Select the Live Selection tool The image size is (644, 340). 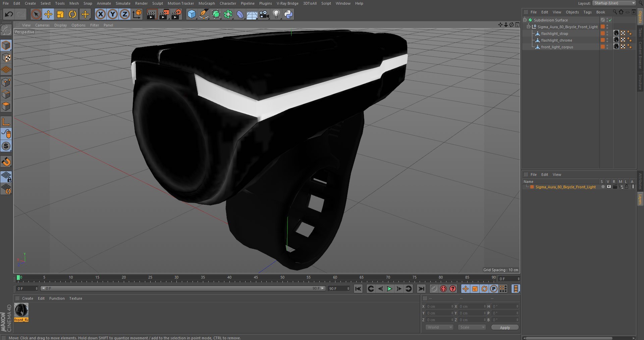coord(36,14)
